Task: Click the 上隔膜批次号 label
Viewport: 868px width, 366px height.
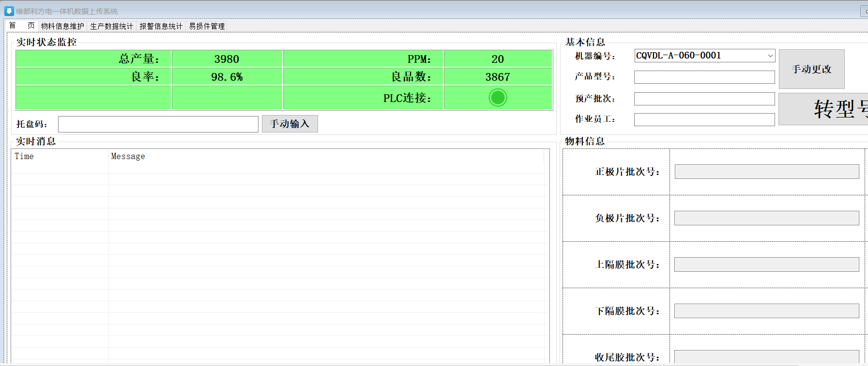Action: click(627, 264)
